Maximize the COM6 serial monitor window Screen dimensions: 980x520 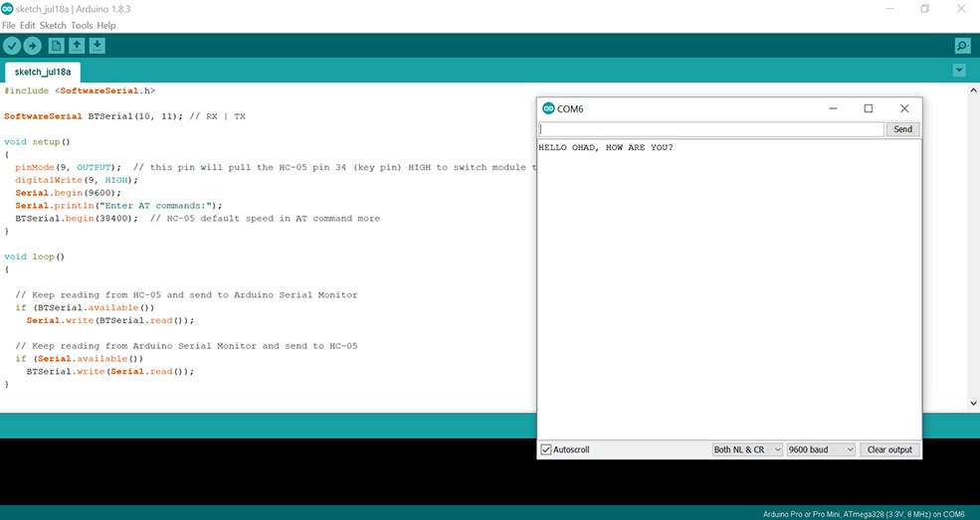click(869, 108)
